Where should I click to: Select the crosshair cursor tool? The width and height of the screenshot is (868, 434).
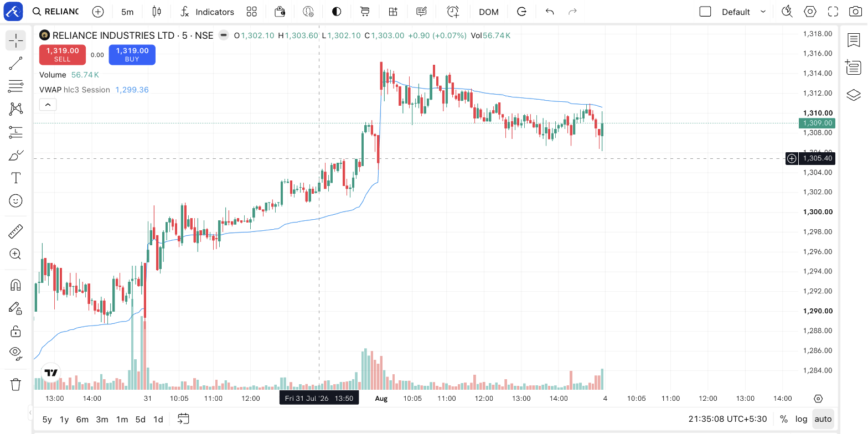pos(16,40)
